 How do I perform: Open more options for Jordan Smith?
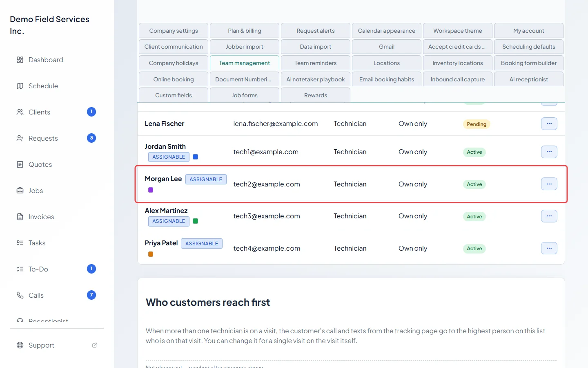click(549, 152)
